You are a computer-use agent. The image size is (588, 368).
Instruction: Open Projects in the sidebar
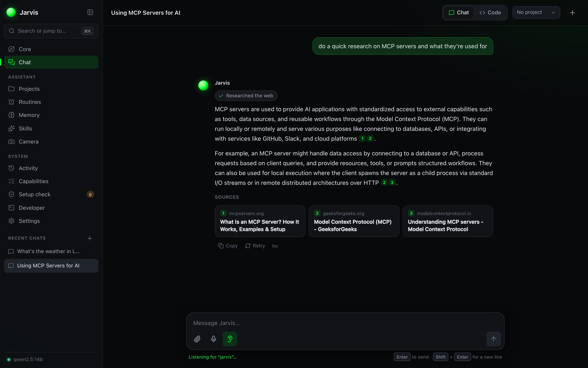(51, 89)
